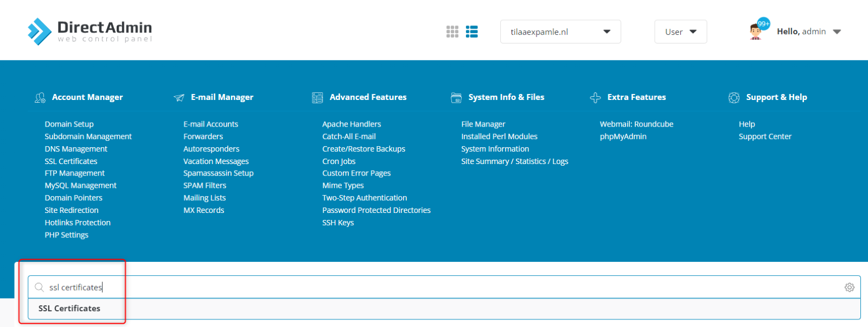The image size is (868, 327).
Task: Switch to grid icon view
Action: click(x=452, y=32)
